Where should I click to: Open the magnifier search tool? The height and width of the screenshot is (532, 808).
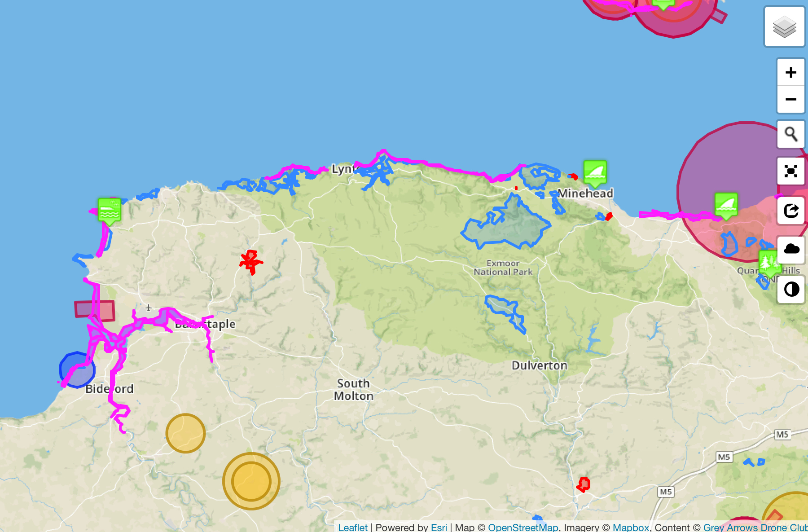tap(790, 134)
